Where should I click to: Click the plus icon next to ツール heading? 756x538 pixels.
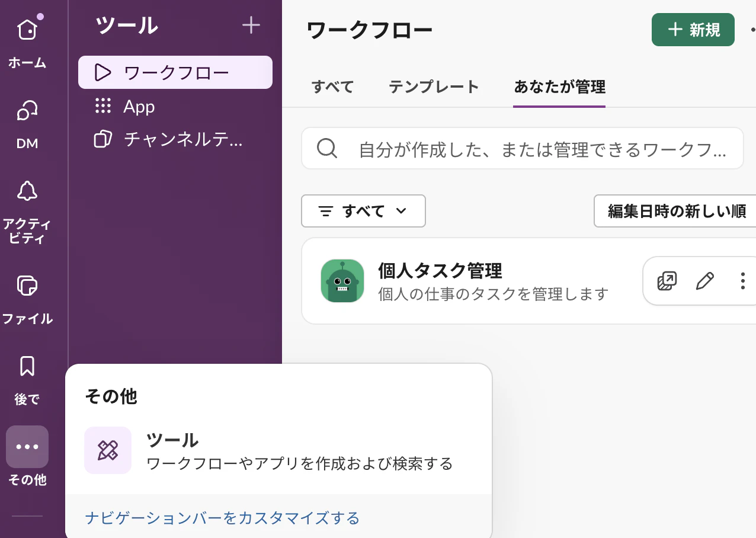[x=251, y=25]
